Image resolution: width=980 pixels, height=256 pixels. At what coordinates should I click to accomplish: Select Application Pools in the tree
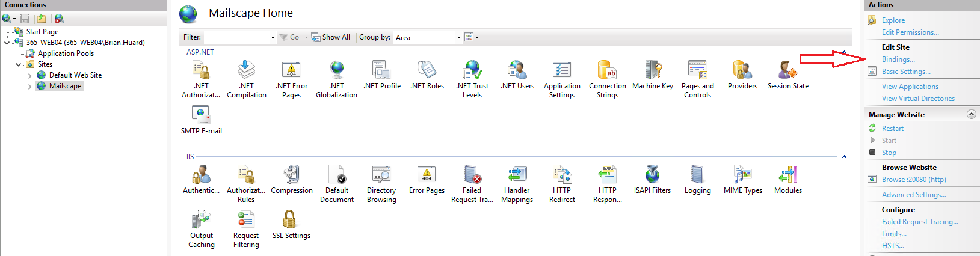click(x=66, y=53)
